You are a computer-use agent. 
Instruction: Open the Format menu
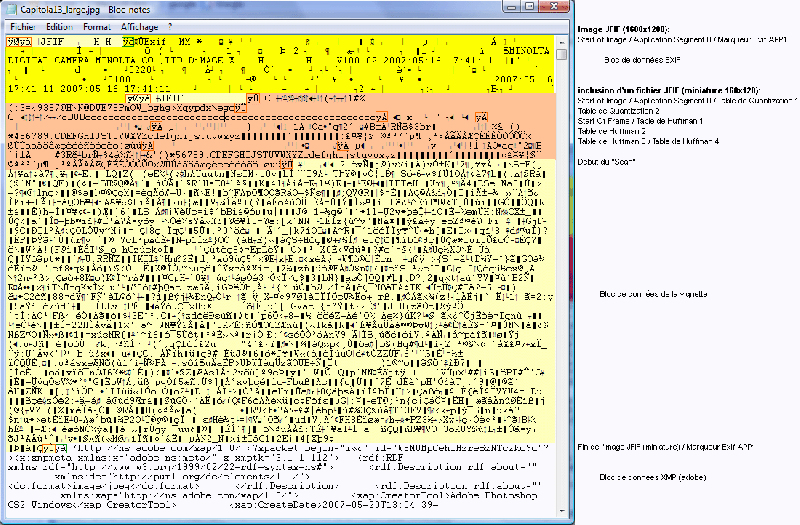point(97,27)
